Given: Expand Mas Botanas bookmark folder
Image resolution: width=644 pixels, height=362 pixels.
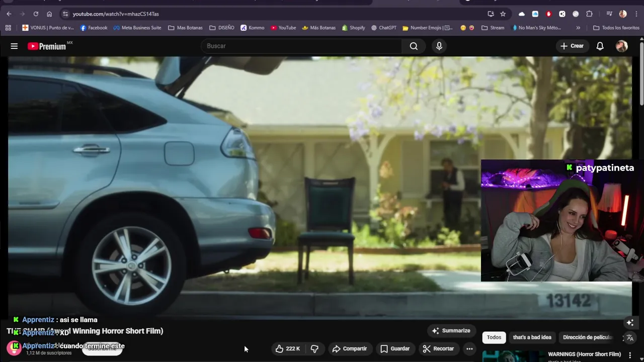Looking at the screenshot, I should tap(185, 28).
